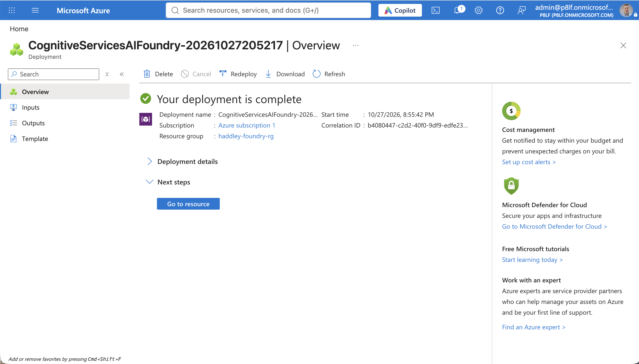This screenshot has width=639, height=364.
Task: Focus the left menu Search field
Action: 54,74
